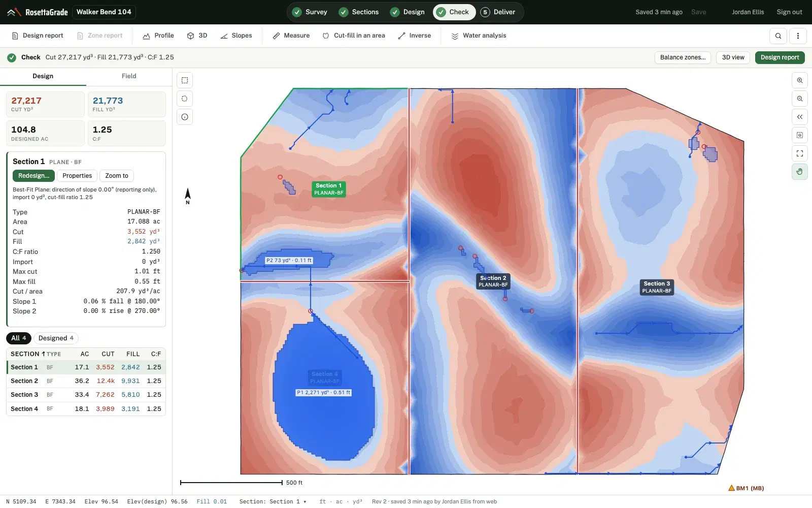Activate the pan hand tool
812x508 pixels.
tap(800, 172)
